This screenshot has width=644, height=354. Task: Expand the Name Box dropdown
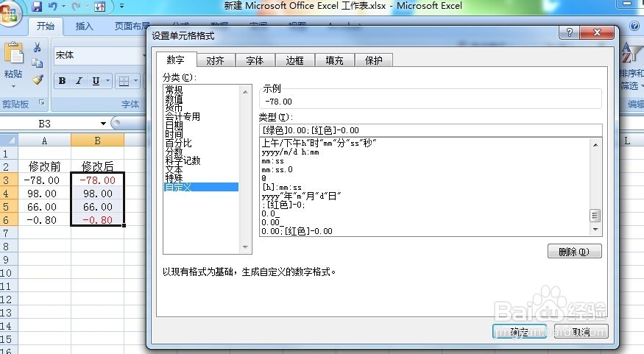point(103,124)
